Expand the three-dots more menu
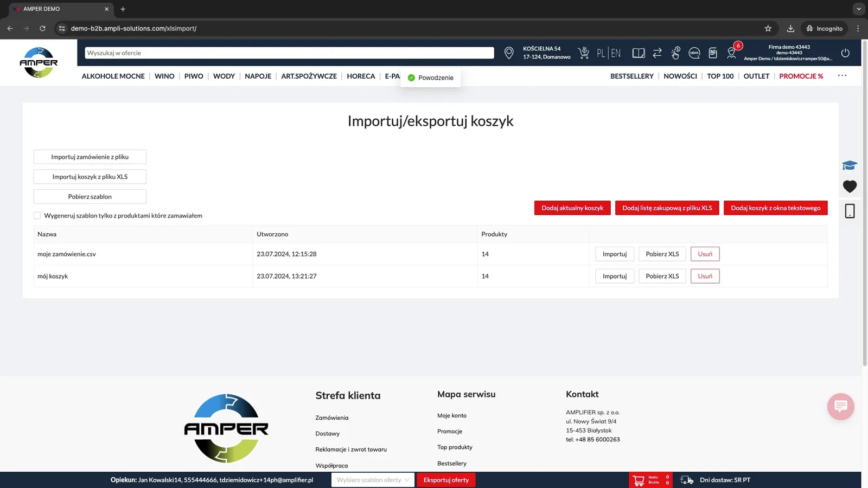This screenshot has height=488, width=868. (842, 76)
